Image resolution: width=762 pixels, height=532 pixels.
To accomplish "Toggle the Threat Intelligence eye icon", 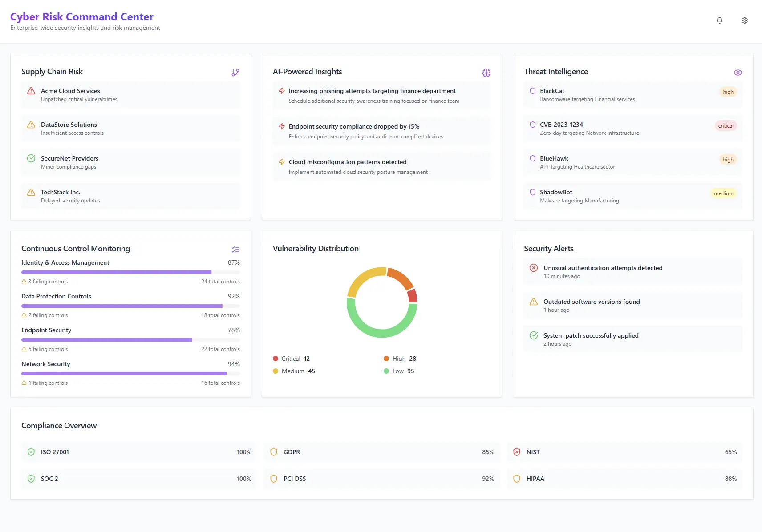I will [x=738, y=72].
